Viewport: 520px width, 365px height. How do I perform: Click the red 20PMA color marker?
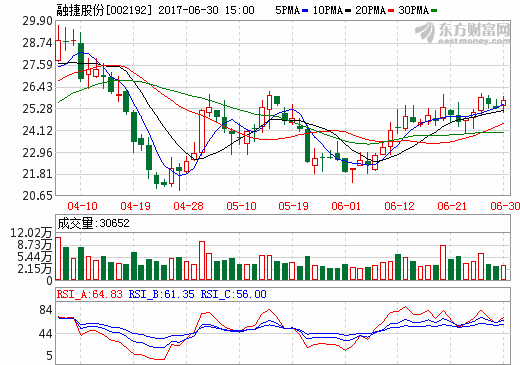pos(391,11)
